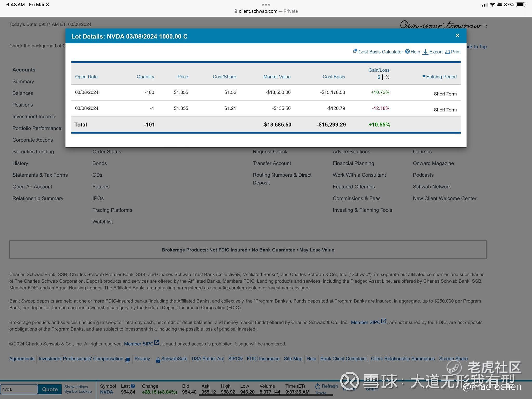Click the Help question mark icon
The image size is (532, 399).
pos(407,51)
